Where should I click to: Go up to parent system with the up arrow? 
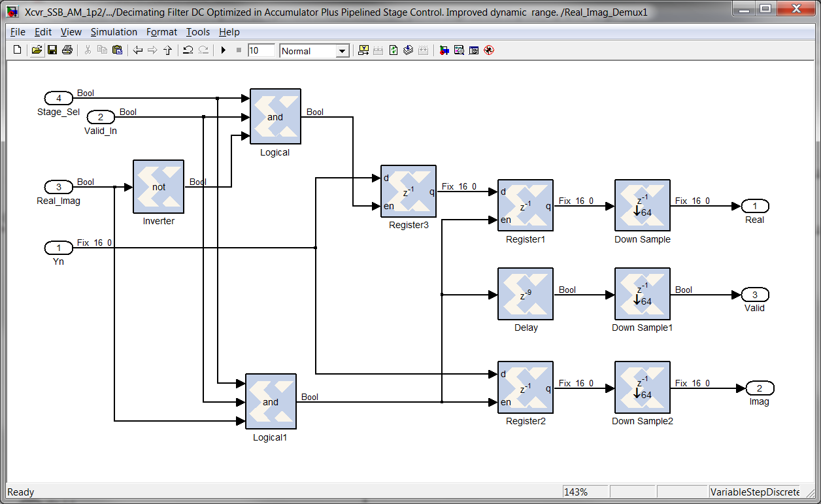[x=167, y=50]
